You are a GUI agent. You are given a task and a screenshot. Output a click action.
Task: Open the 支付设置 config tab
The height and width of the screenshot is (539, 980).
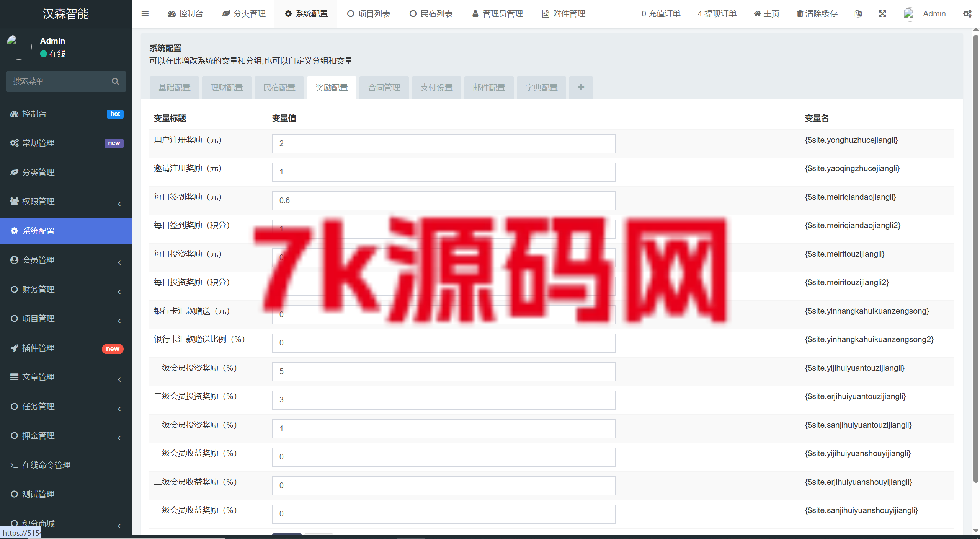(436, 88)
